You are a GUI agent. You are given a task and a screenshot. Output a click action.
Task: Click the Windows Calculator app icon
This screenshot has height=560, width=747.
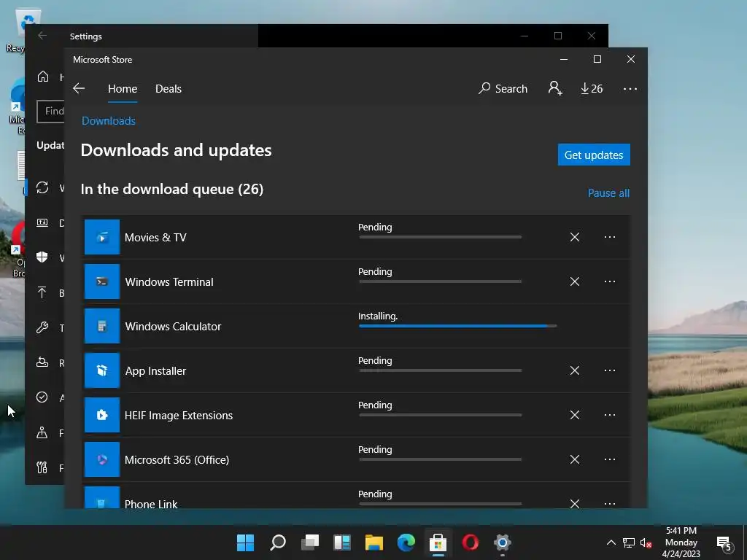[102, 326]
